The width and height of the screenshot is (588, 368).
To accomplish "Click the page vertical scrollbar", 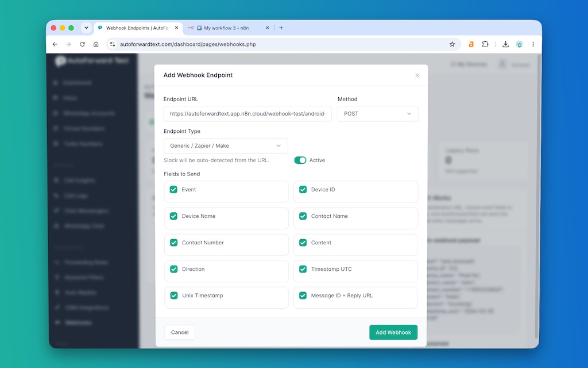I will click(539, 195).
